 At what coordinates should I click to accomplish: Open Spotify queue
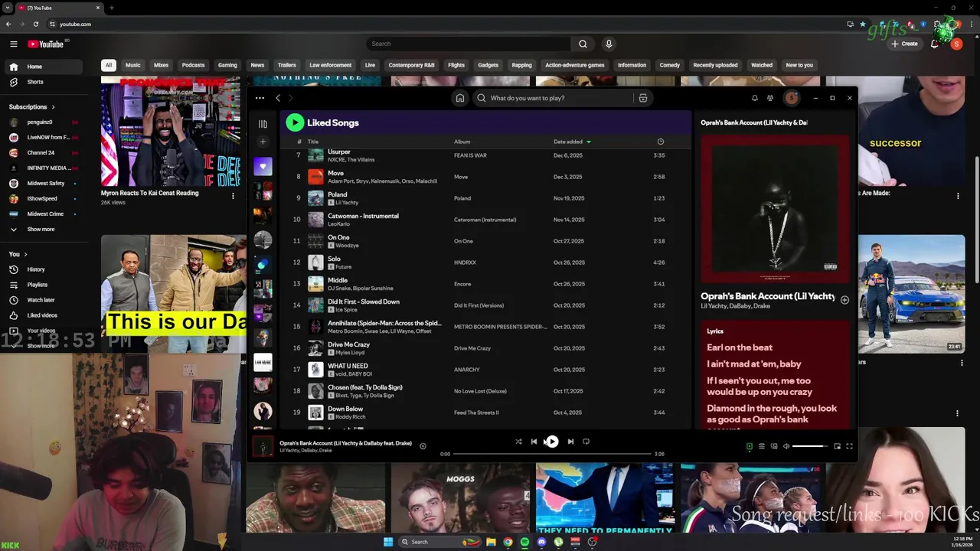coord(761,446)
